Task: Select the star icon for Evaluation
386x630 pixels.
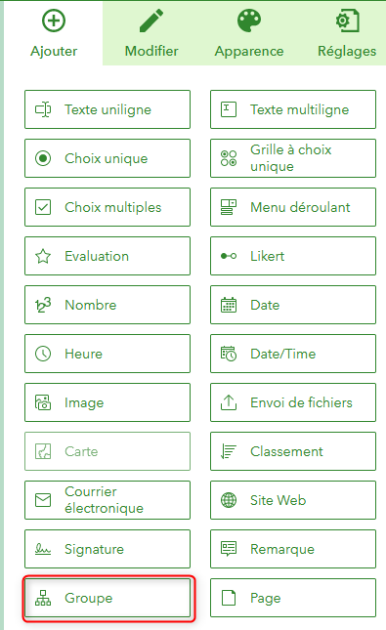Action: click(43, 256)
